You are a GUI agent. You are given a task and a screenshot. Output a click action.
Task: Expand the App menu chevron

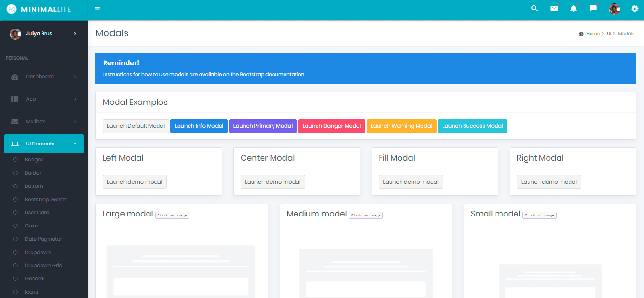tap(75, 99)
